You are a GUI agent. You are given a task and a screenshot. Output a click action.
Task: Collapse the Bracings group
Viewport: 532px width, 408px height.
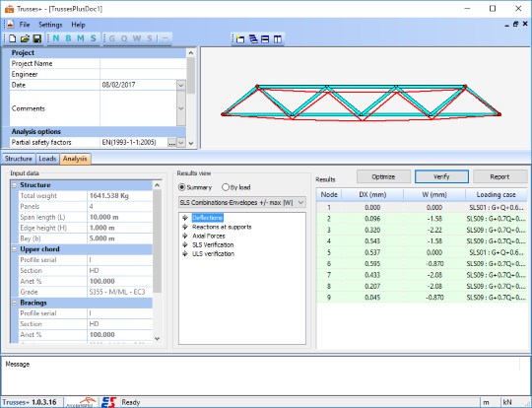point(15,303)
